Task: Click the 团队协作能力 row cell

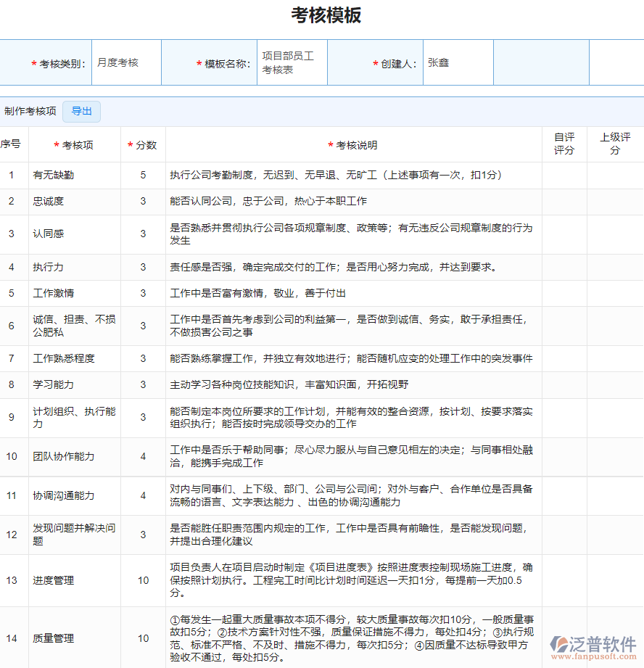Action: click(x=62, y=457)
